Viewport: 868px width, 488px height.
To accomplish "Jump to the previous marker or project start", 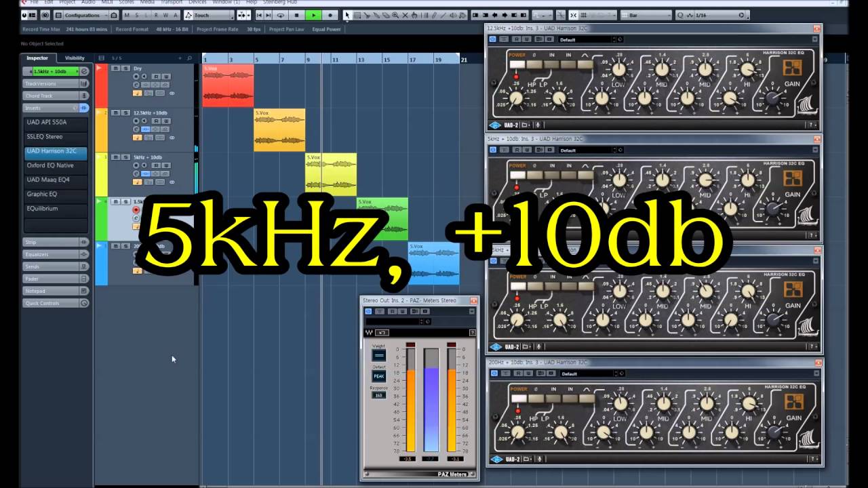I will point(259,15).
